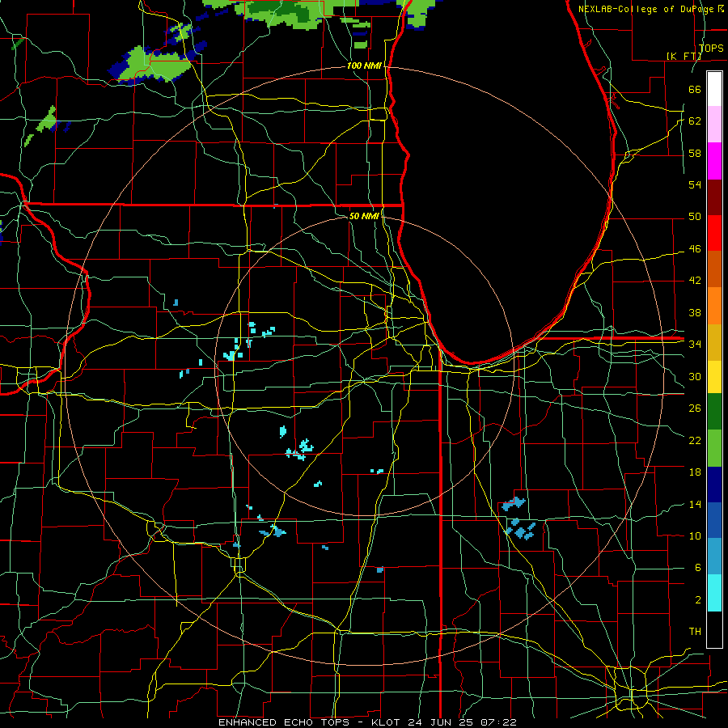Click the white swatch in the tops legend
The height and width of the screenshot is (728, 728).
[x=714, y=89]
